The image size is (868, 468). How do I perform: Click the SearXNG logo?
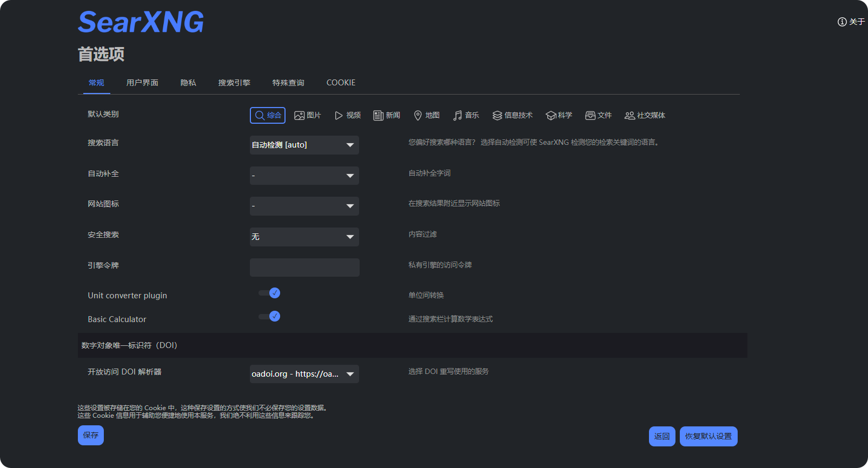click(x=141, y=22)
